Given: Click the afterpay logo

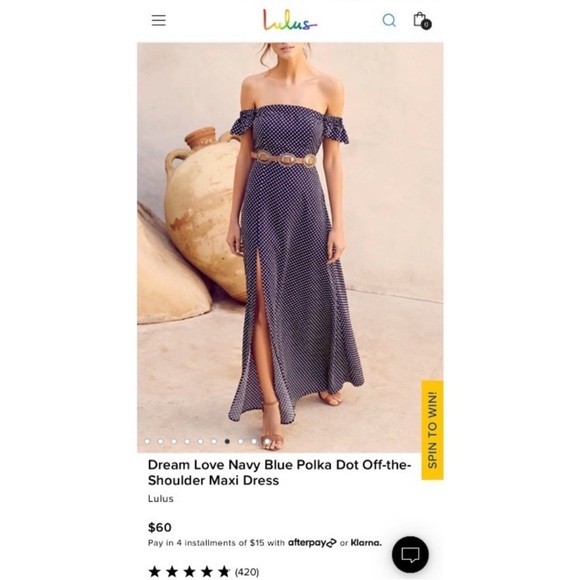Looking at the screenshot, I should pos(312,543).
